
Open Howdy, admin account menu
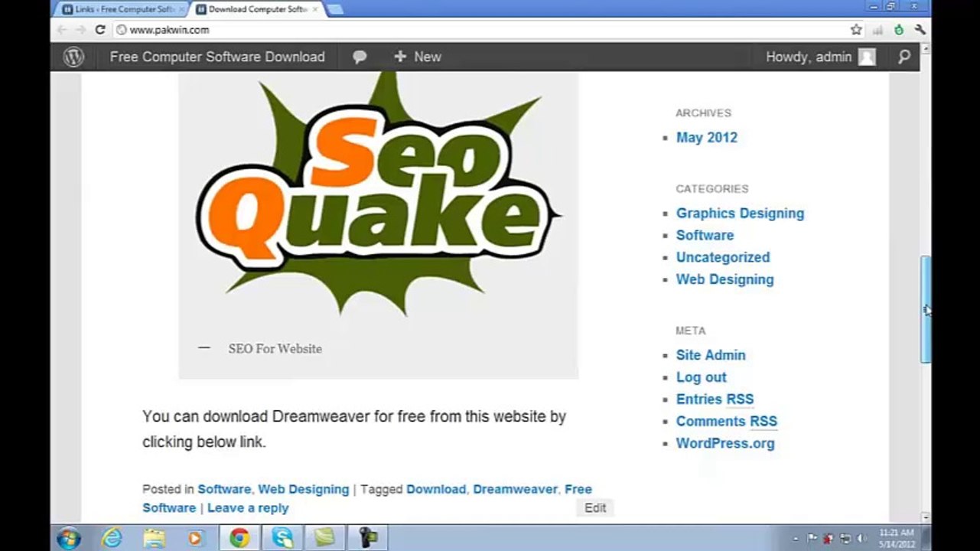(x=809, y=57)
